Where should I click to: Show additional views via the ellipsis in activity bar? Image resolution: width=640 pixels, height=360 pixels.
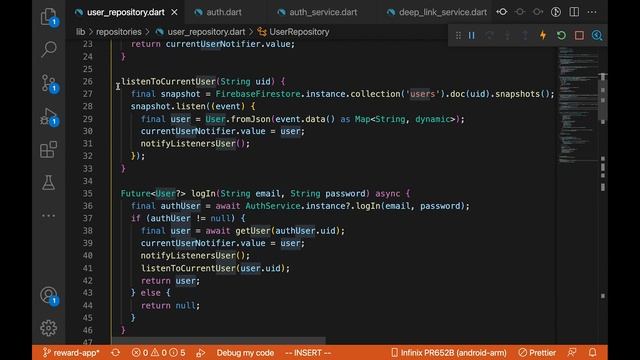(49, 216)
